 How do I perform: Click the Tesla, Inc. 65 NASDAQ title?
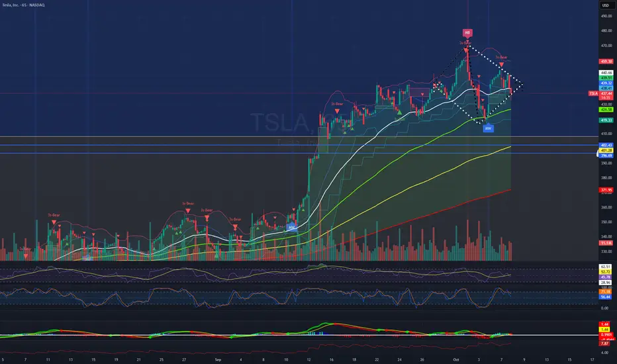pos(23,5)
